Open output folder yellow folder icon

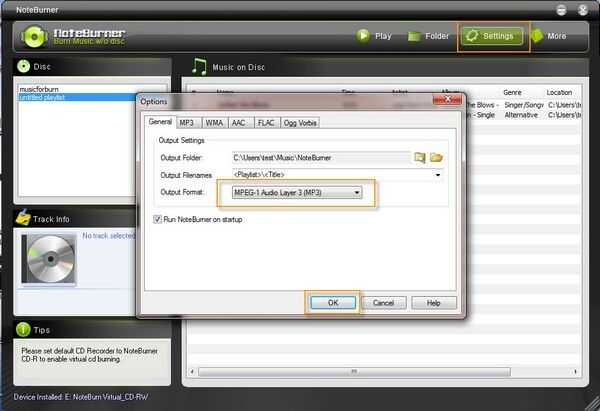436,157
